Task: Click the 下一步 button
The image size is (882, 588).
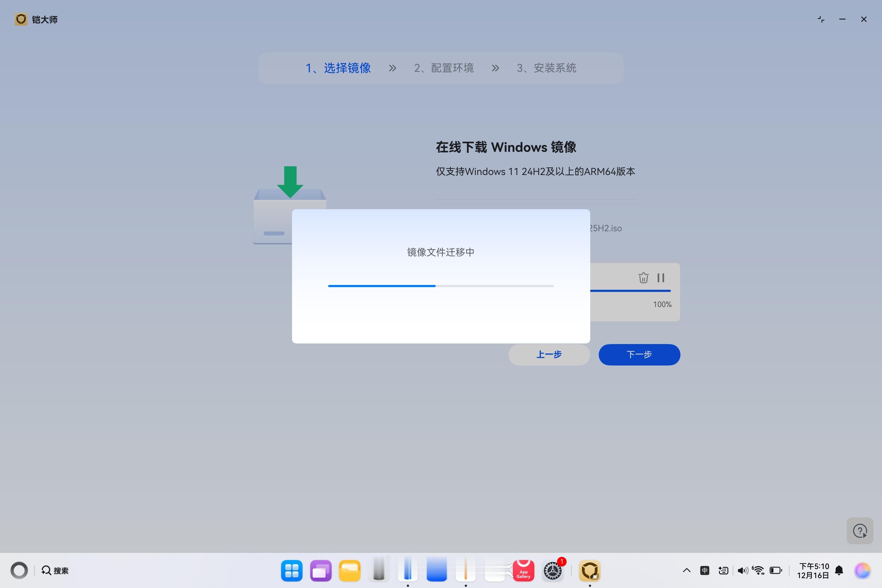Action: [x=639, y=355]
